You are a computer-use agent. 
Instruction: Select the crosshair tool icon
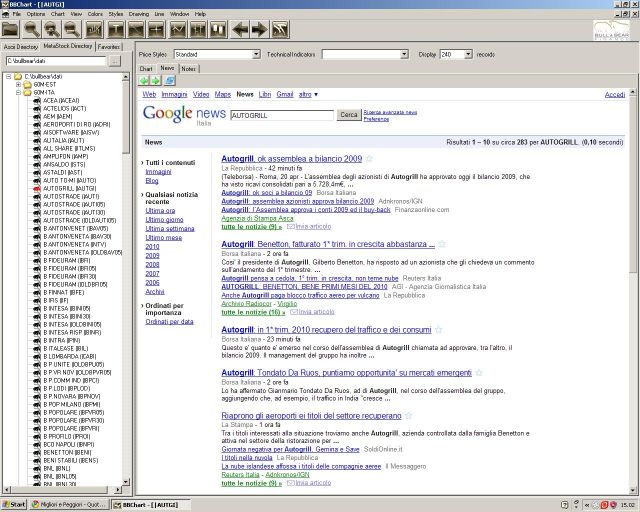pyautogui.click(x=157, y=30)
